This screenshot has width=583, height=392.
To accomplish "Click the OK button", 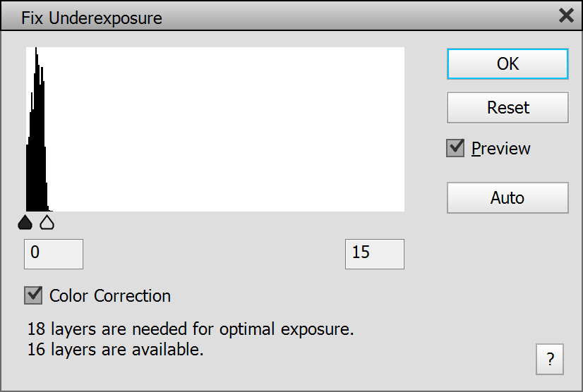I will click(x=507, y=64).
